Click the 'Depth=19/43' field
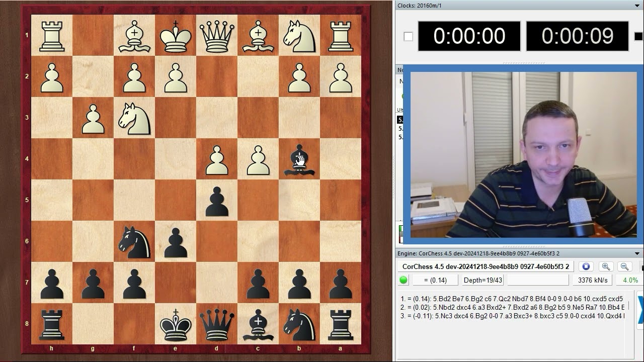Screen dimensions: 644x362 pyautogui.click(x=483, y=280)
